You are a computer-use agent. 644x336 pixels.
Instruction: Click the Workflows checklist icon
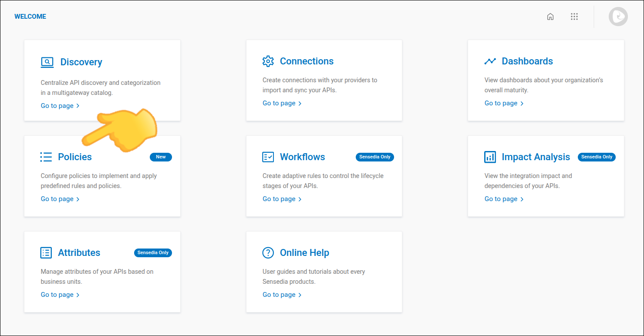[x=268, y=157]
